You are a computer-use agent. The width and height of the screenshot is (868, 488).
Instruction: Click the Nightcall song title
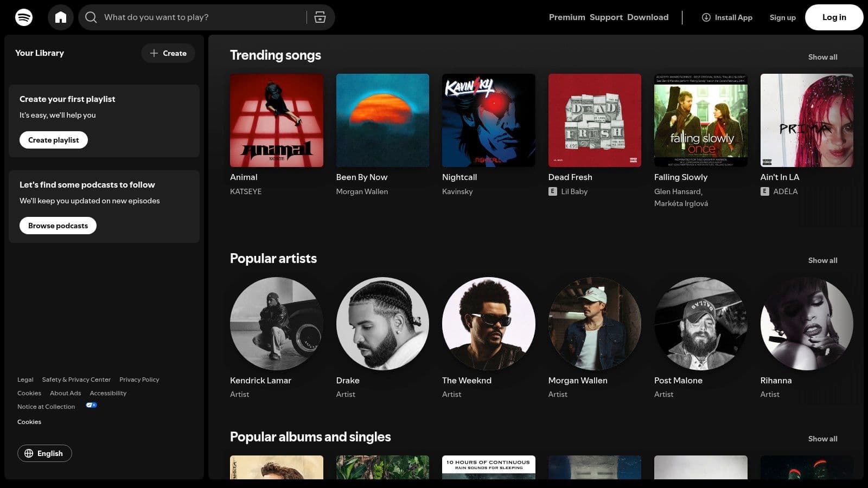pyautogui.click(x=459, y=177)
